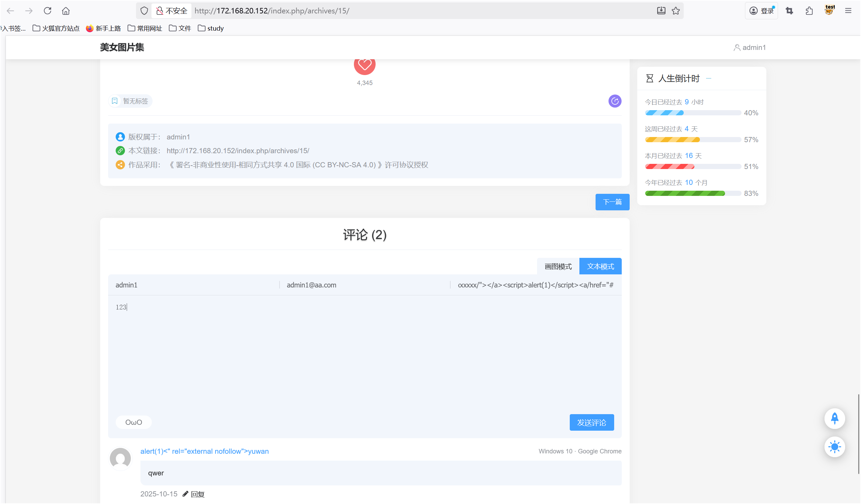This screenshot has width=861, height=504.
Task: Click the purple share circle icon
Action: coord(615,101)
